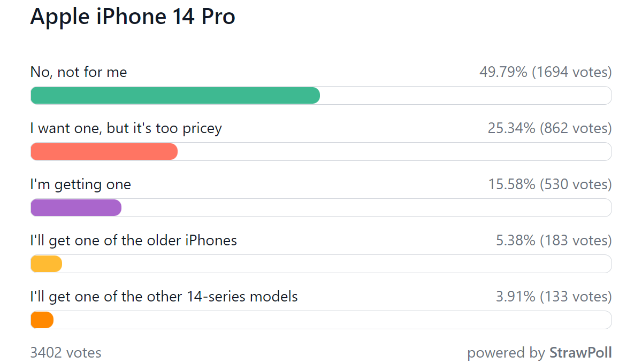Click the 5.38% (183 votes) result text
The height and width of the screenshot is (364, 642).
tap(554, 241)
